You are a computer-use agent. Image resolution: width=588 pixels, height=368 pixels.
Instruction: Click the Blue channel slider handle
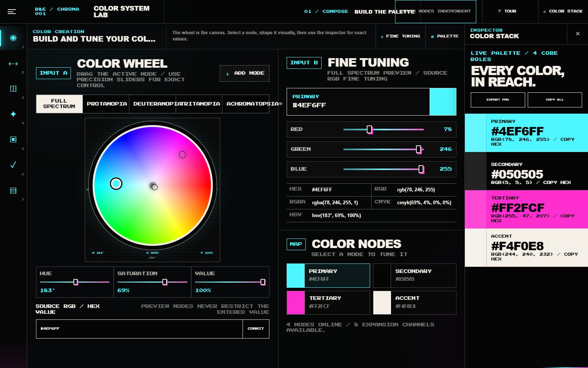click(421, 169)
